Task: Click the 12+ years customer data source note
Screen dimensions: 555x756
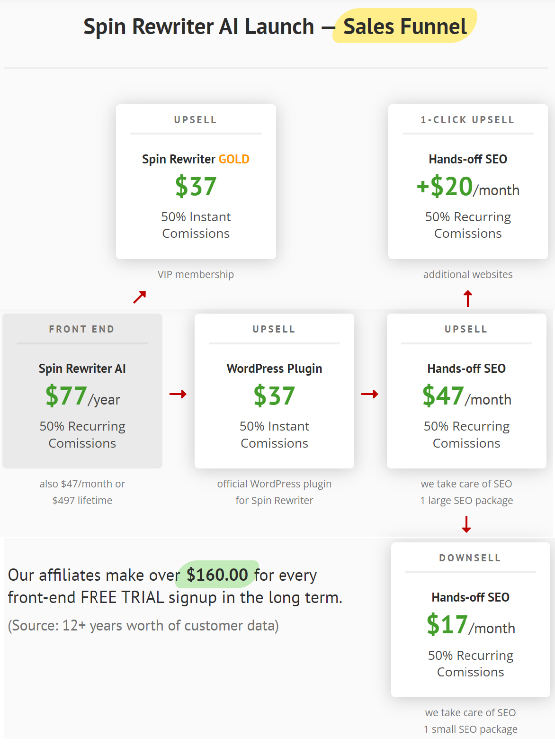Action: coord(143,626)
